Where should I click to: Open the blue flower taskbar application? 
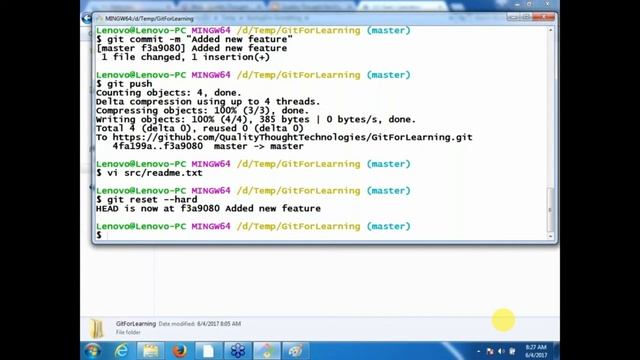pos(238,351)
